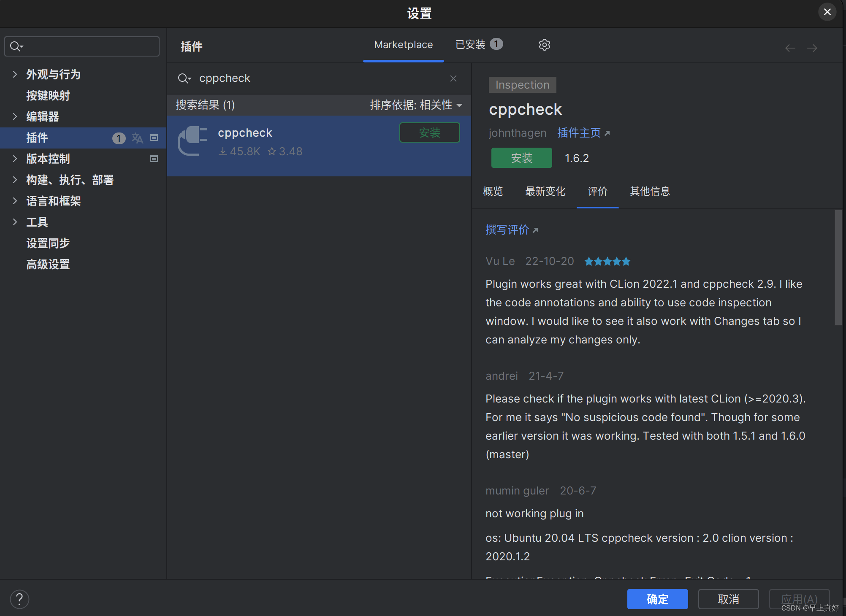Select the cppcheck name in the search result row
The image size is (846, 616).
(x=245, y=133)
